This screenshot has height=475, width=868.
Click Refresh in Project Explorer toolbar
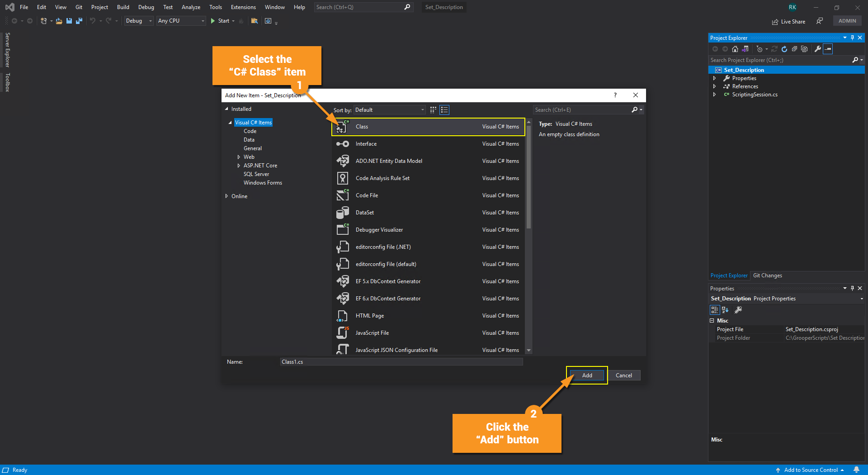pos(784,49)
